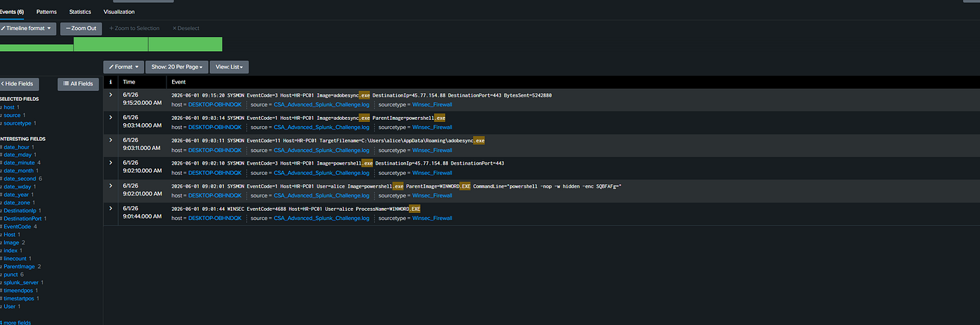Expand the 9:15:20.000 AM event row
This screenshot has width=980, height=325.
pos(111,95)
